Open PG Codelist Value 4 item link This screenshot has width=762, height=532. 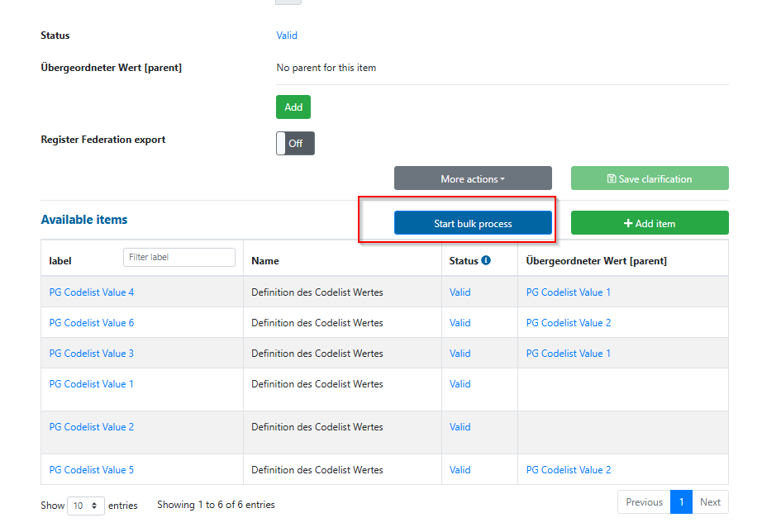[91, 292]
